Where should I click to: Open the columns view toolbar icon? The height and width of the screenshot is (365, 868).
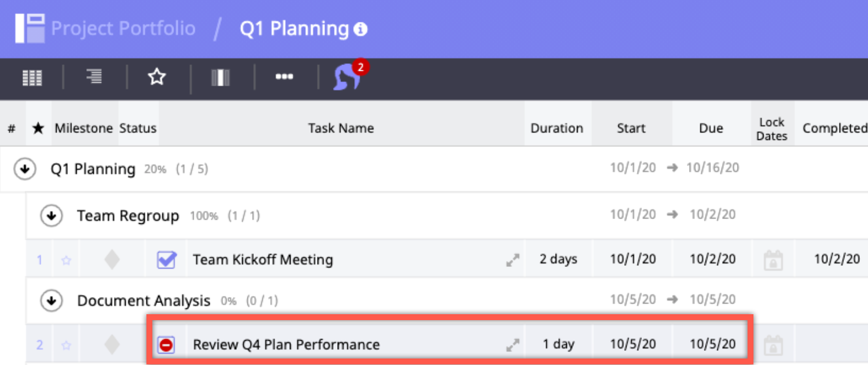tap(220, 77)
